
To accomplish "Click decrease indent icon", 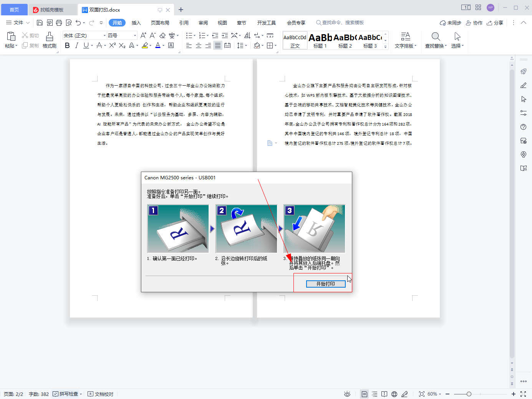I will (x=215, y=35).
